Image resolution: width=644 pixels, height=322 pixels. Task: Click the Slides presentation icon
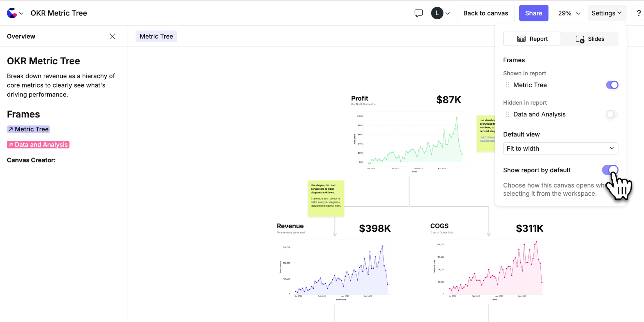click(x=580, y=39)
